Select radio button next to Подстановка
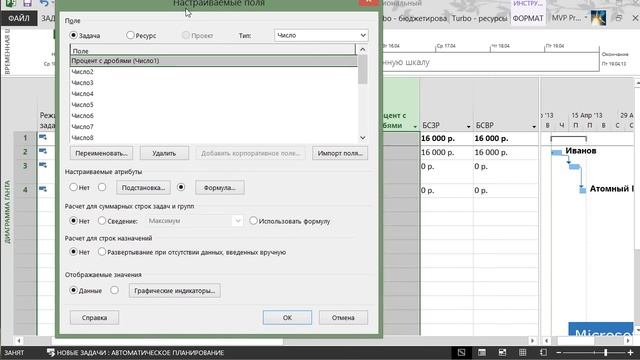Image resolution: width=640 pixels, height=360 pixels. pos(102,187)
